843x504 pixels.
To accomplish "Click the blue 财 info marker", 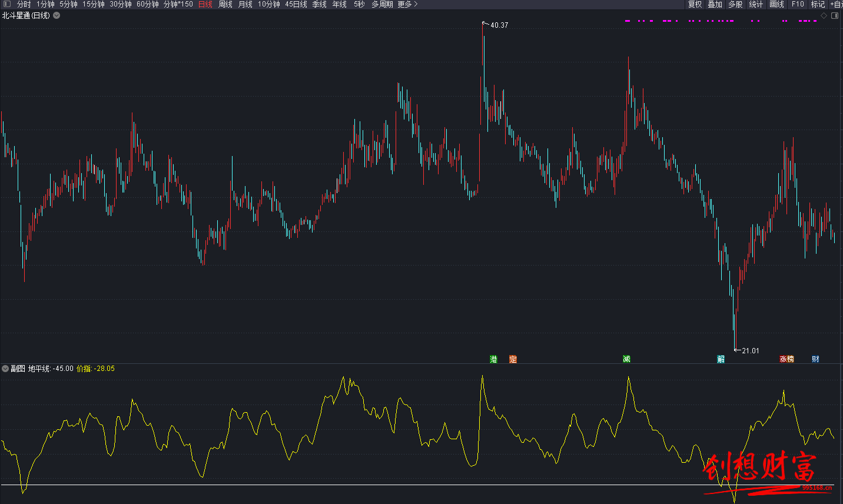I will pos(815,359).
